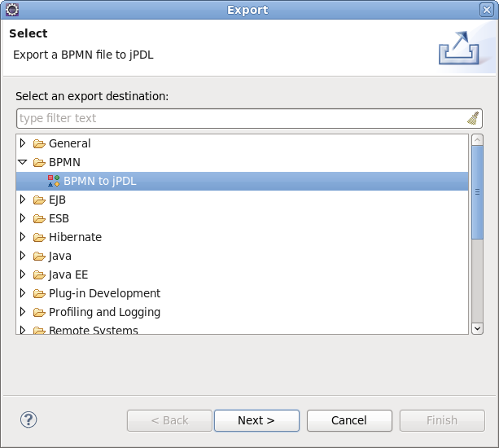Screen dimensions: 499x448
Task: Click the General folder icon
Action: point(39,143)
